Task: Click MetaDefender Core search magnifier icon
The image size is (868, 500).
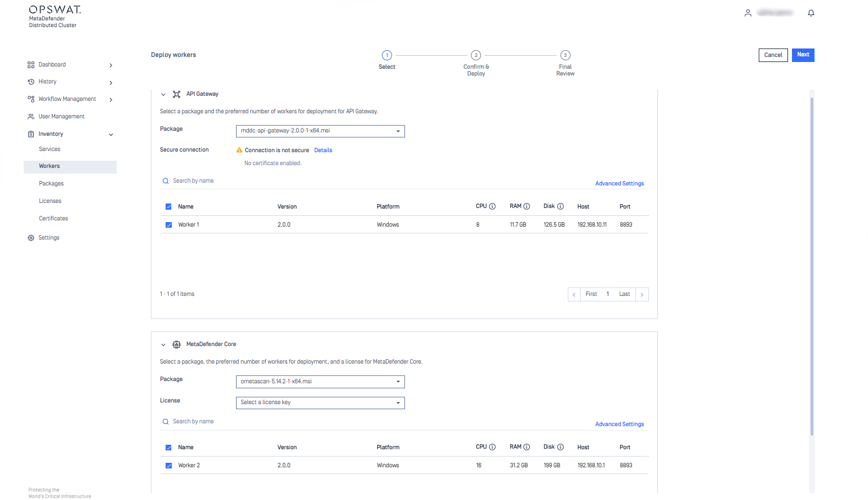Action: tap(166, 422)
